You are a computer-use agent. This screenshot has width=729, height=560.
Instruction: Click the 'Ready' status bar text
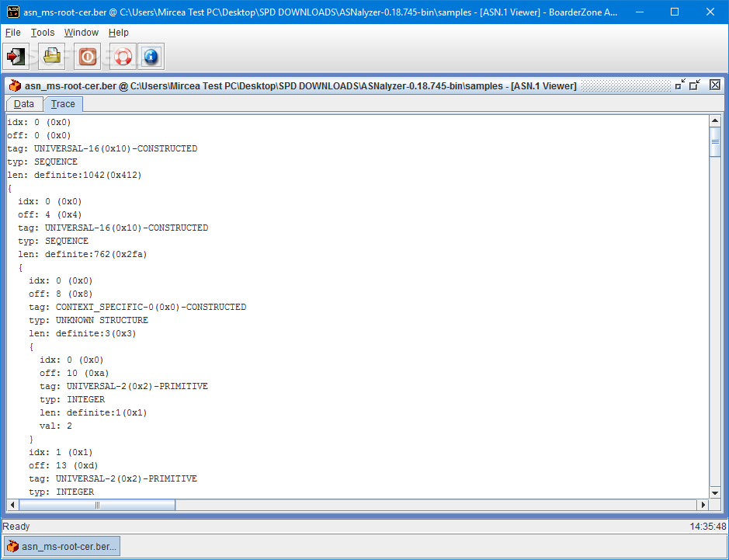16,527
